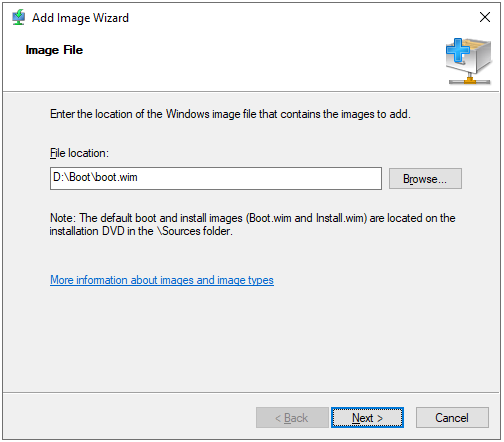Image resolution: width=504 pixels, height=442 pixels.
Task: Click the instruction text about the Windows image file
Action: (230, 114)
